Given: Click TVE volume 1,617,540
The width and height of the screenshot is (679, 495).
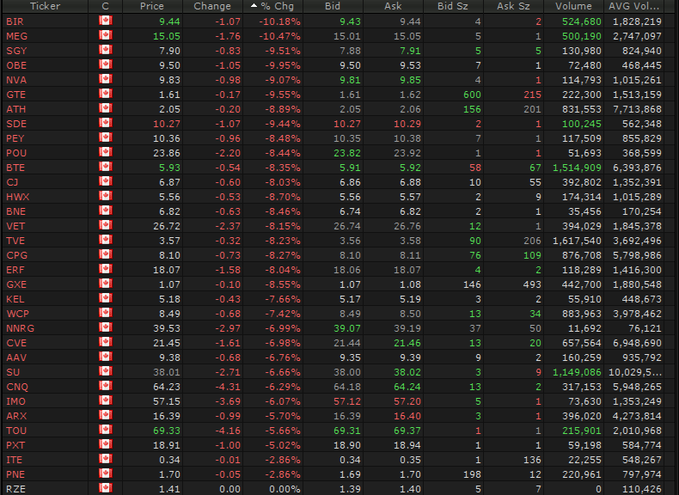Looking at the screenshot, I should (x=577, y=241).
